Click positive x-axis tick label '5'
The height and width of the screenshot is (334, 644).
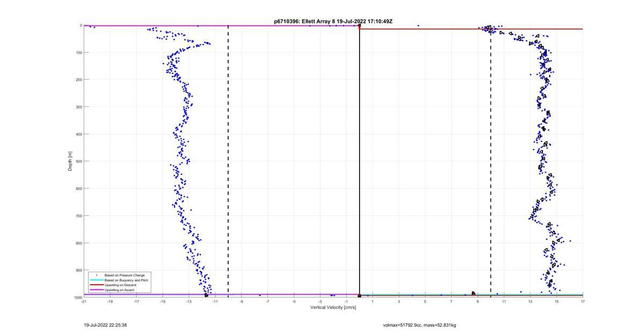click(x=425, y=302)
